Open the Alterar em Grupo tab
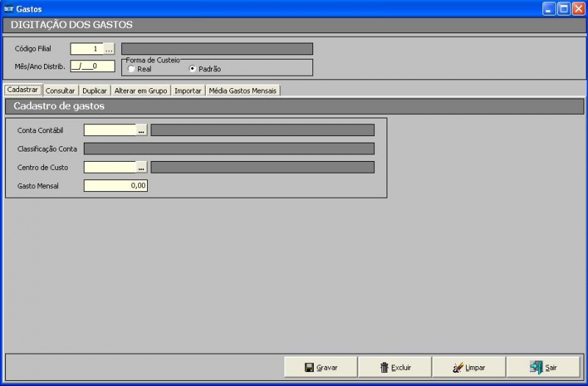Viewport: 588px width, 386px height. pyautogui.click(x=141, y=90)
